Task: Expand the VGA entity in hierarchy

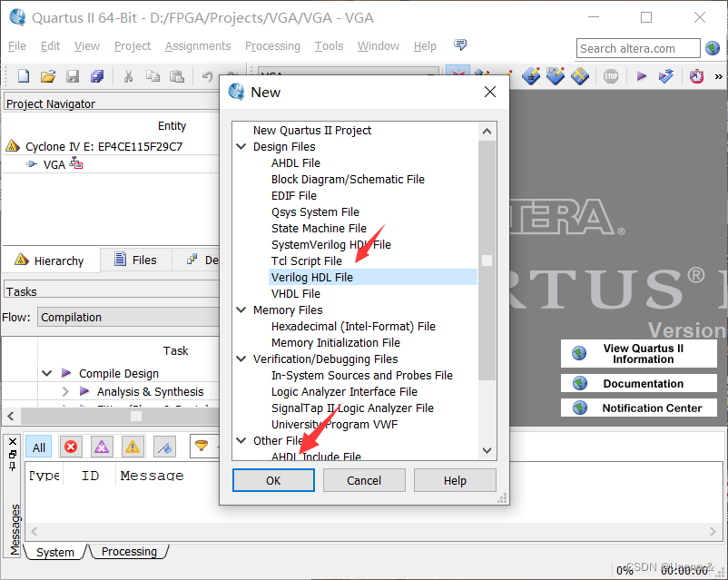Action: pyautogui.click(x=31, y=164)
